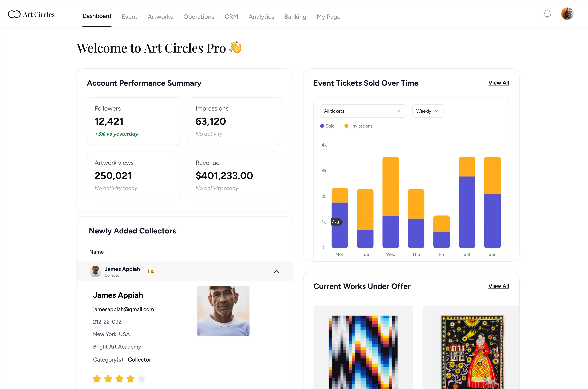
Task: Click the gold badge beside James Appiah's name
Action: 151,271
